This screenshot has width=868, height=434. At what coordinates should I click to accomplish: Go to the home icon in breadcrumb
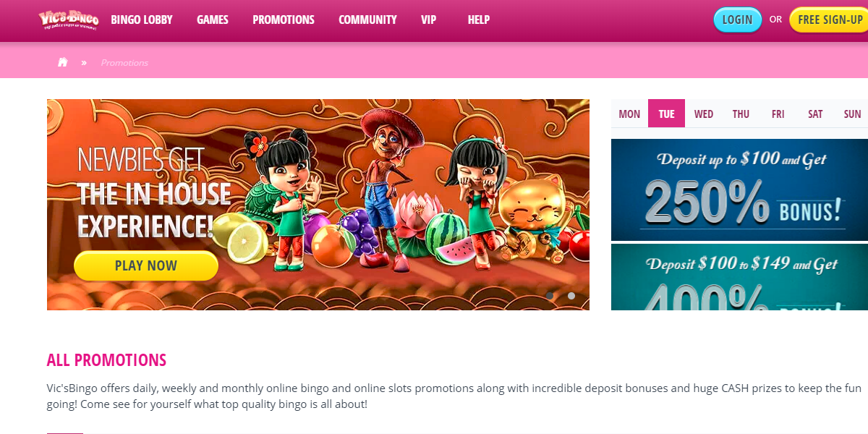[63, 62]
